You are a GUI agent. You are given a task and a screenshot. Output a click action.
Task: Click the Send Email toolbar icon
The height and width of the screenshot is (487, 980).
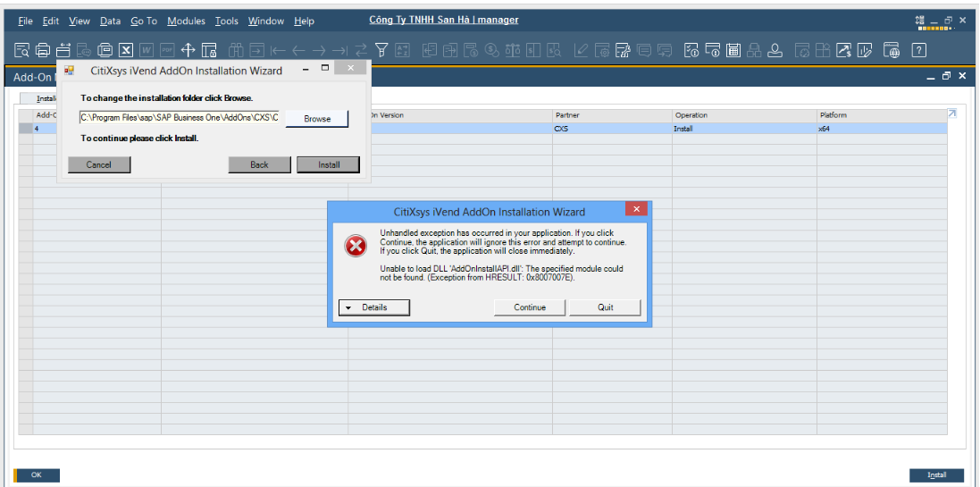coord(63,50)
